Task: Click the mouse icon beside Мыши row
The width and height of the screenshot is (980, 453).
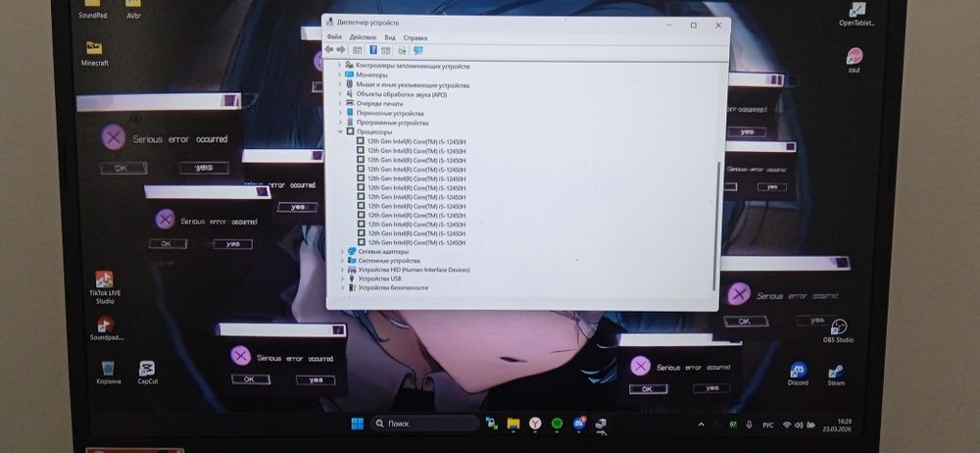Action: click(350, 84)
